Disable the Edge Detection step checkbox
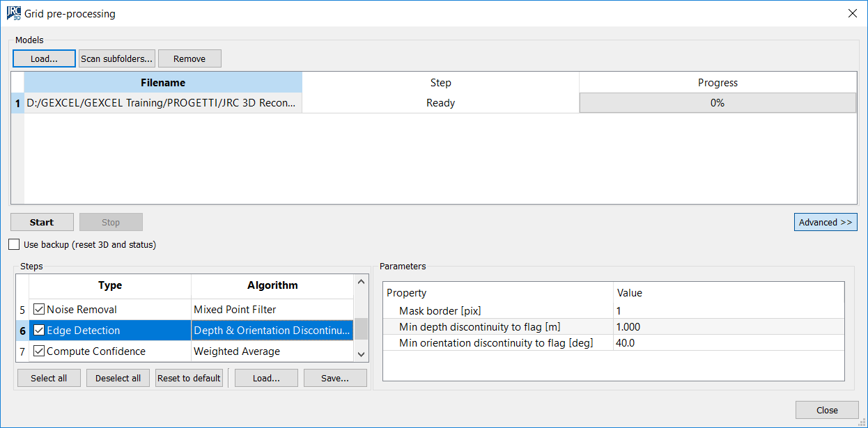This screenshot has height=428, width=868. (x=39, y=331)
